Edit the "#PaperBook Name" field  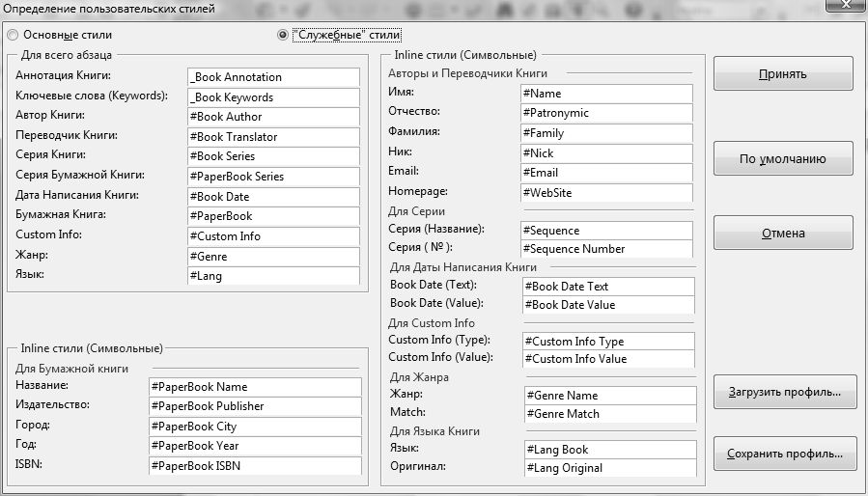coord(255,387)
